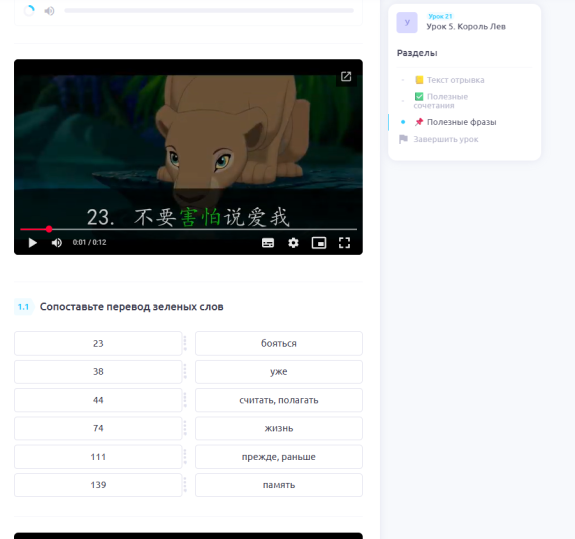This screenshot has width=575, height=539.
Task: Seek the video red progress bar
Action: 188,229
